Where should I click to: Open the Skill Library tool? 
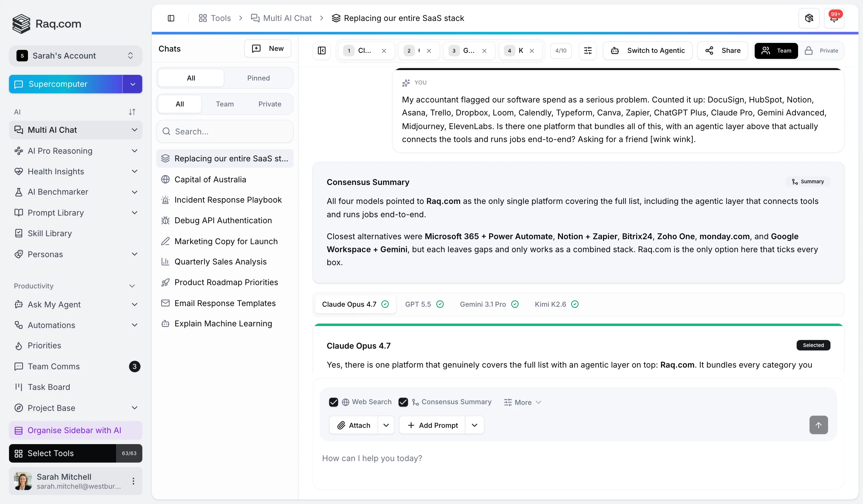[x=76, y=233]
